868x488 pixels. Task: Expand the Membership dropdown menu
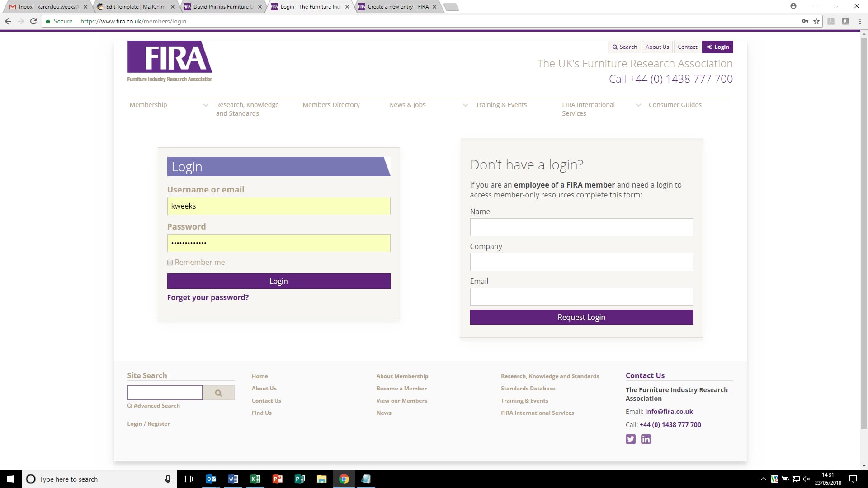[206, 105]
